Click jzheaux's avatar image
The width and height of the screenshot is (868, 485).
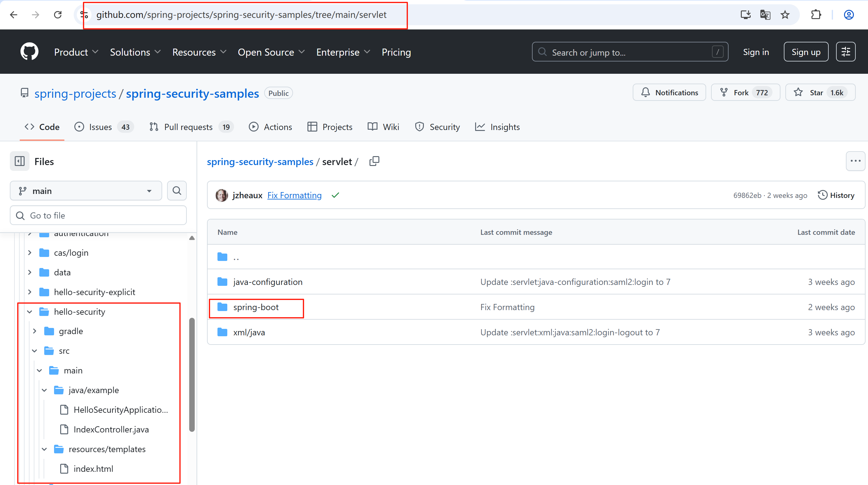222,195
